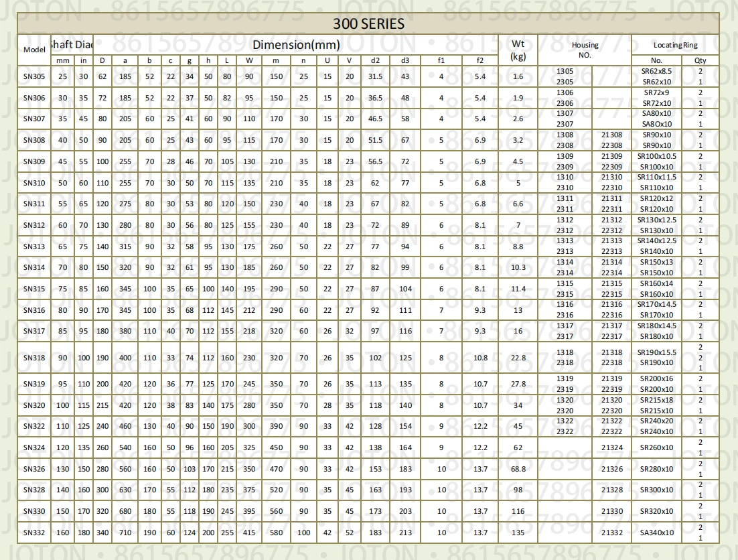Select the Model column header
738x560 pixels.
pos(34,50)
